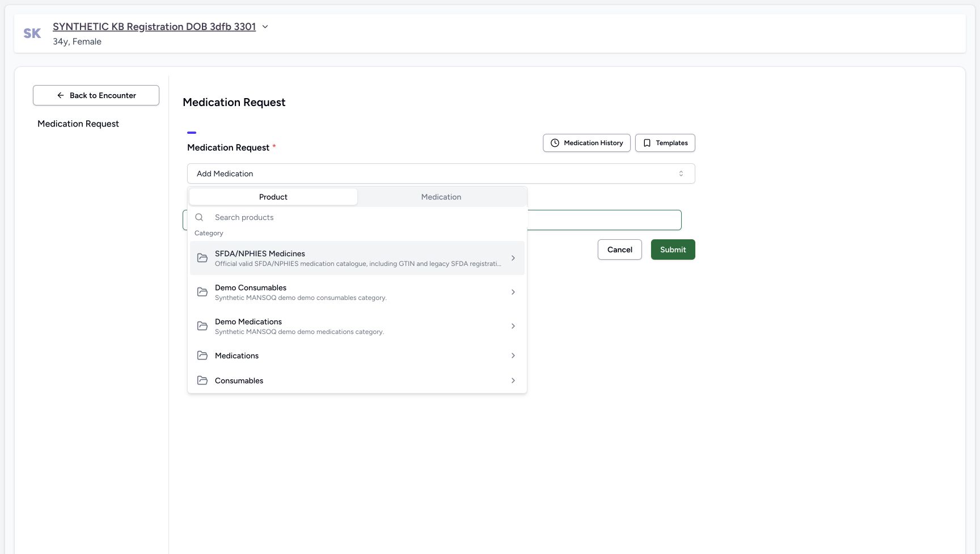Viewport: 980px width, 554px height.
Task: Open the Templates button
Action: [x=665, y=143]
